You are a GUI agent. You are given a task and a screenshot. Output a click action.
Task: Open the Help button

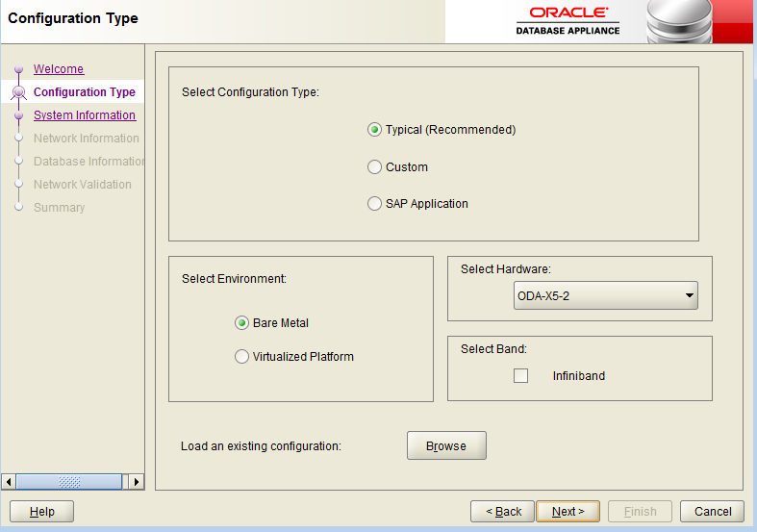click(x=42, y=511)
